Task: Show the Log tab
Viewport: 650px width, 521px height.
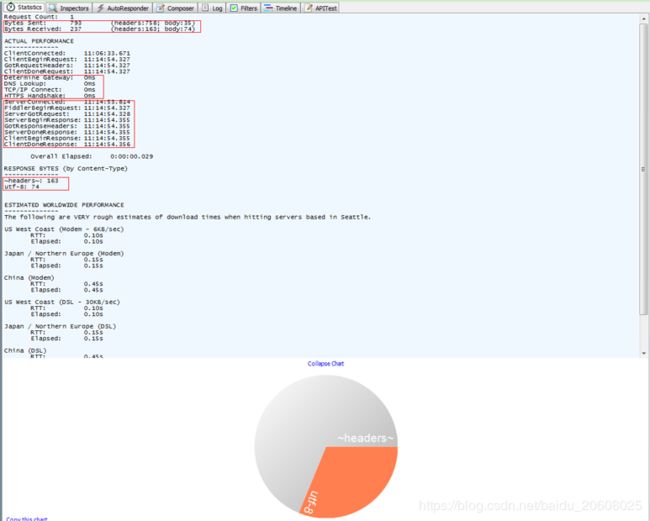Action: tap(213, 7)
